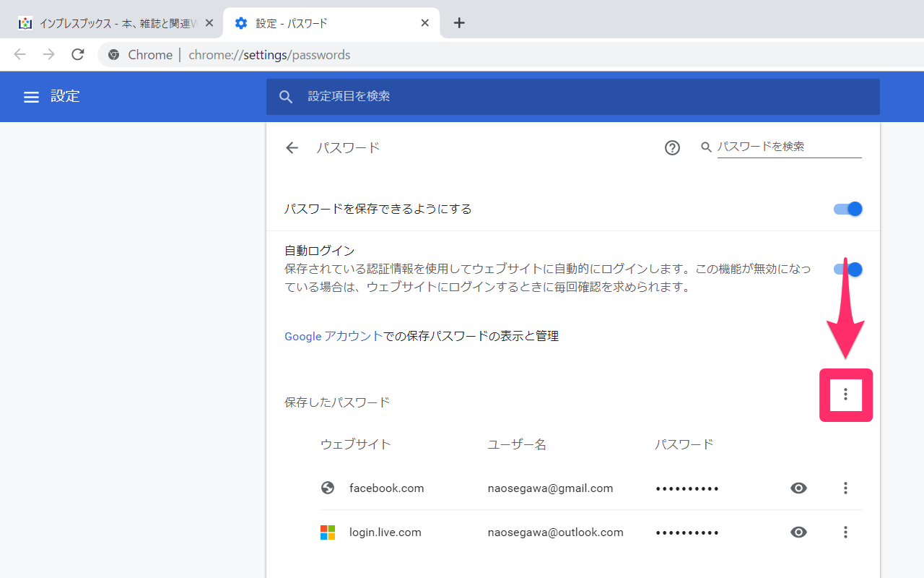Image resolution: width=924 pixels, height=578 pixels.
Task: Click the search magnifier in settings bar
Action: [286, 97]
